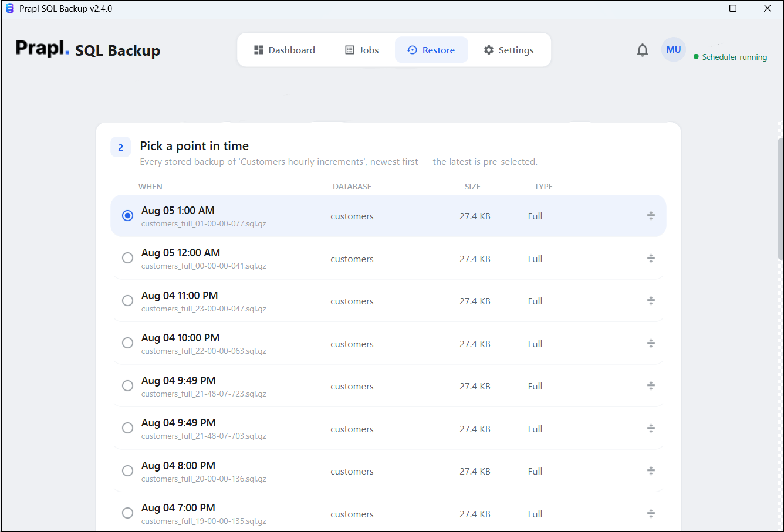
Task: Go to the Restore tab
Action: tap(431, 50)
